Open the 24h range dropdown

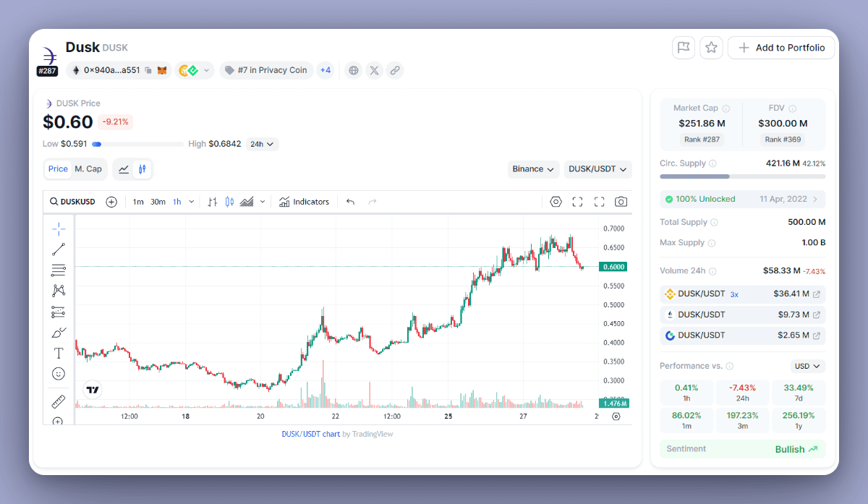[262, 144]
